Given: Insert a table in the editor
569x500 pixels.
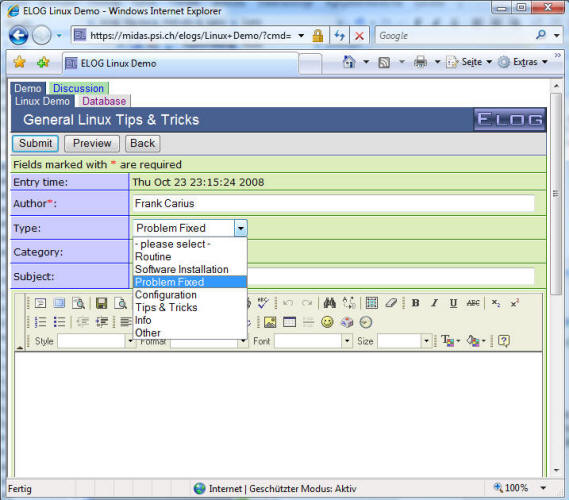Looking at the screenshot, I should 289,322.
